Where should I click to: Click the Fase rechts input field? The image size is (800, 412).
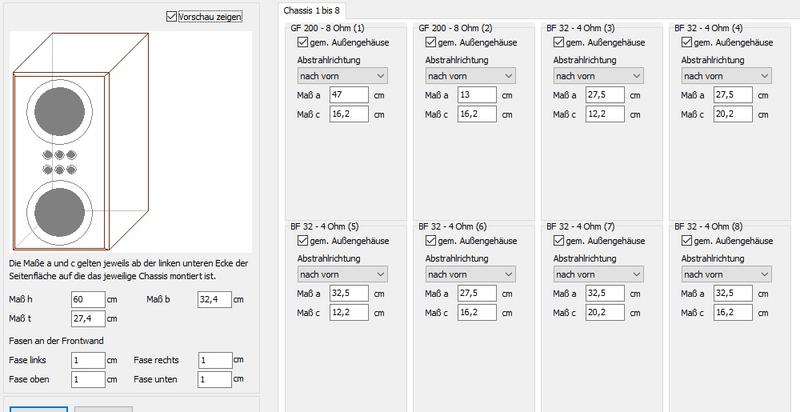pos(213,360)
